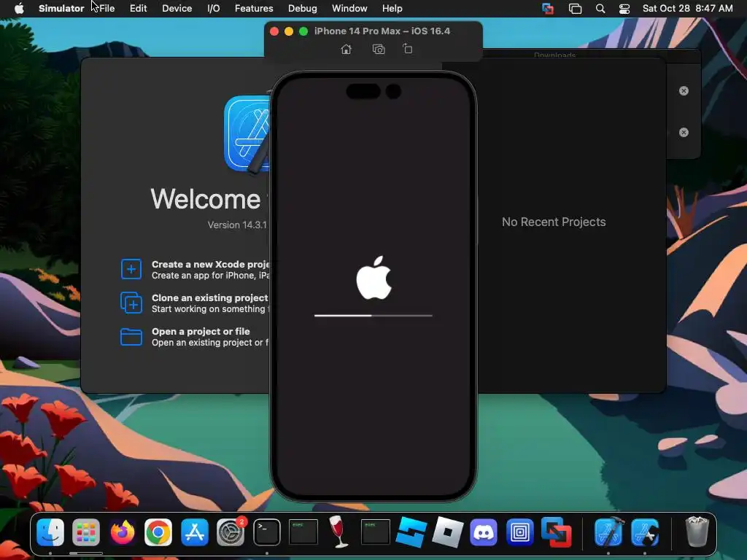
Task: Open the Simulator application menu
Action: 61,9
